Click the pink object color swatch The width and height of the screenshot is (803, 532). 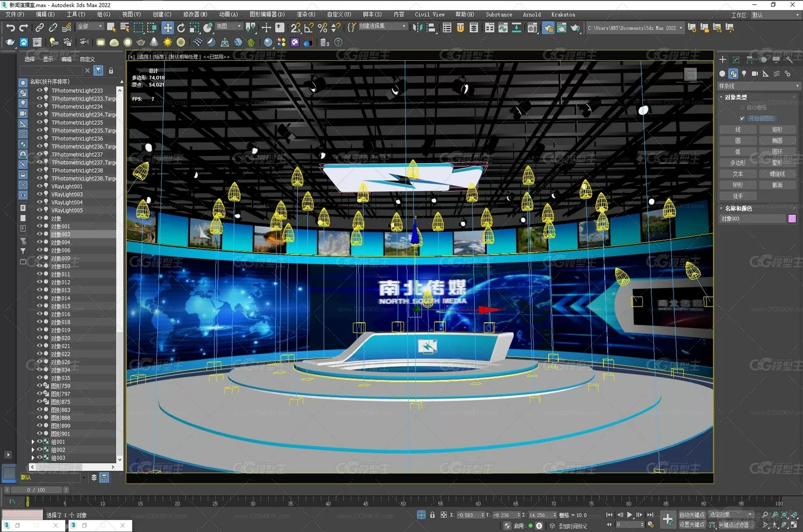(792, 219)
